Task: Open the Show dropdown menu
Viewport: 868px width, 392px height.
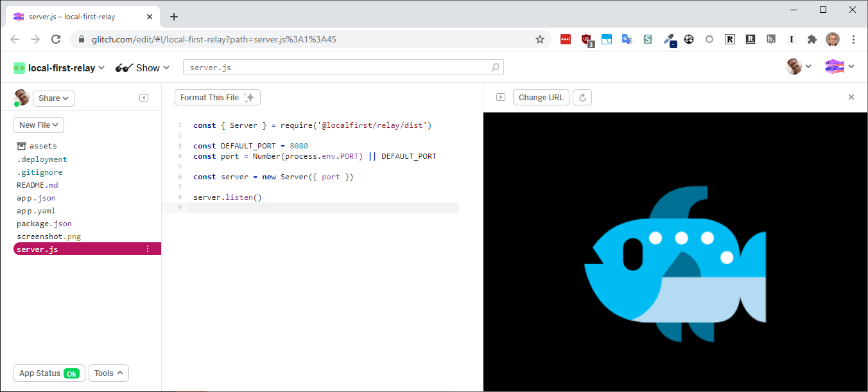Action: (148, 67)
